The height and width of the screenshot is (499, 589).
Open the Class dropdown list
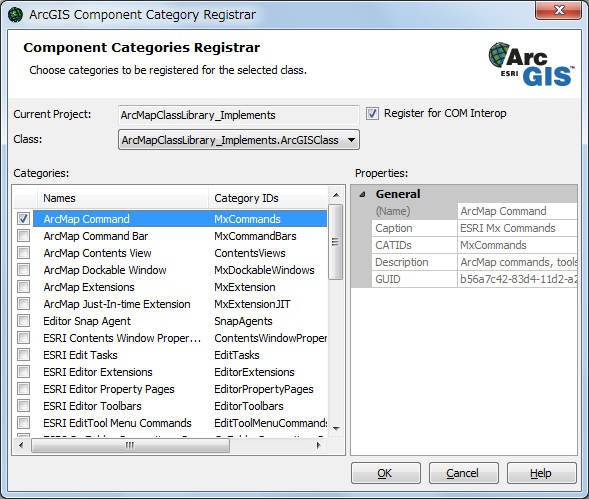click(239, 140)
